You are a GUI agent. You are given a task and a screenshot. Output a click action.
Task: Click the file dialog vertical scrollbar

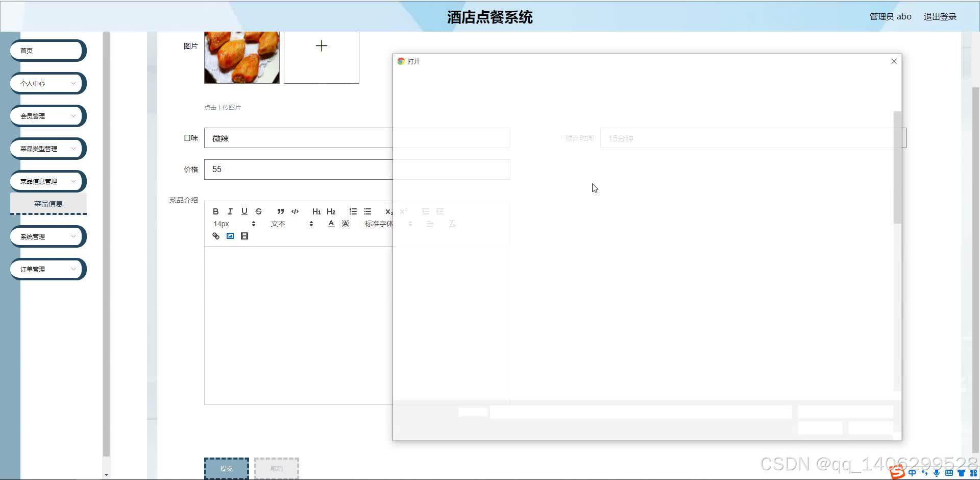tap(897, 167)
